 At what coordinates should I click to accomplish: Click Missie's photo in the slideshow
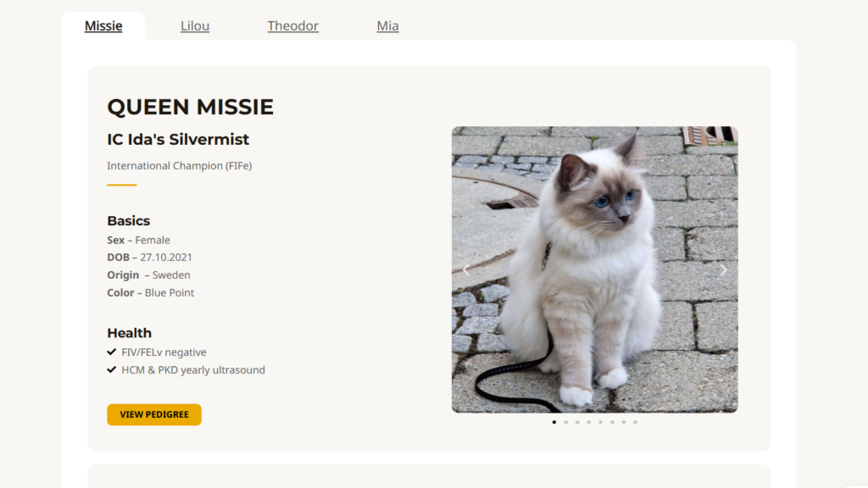[x=593, y=269]
